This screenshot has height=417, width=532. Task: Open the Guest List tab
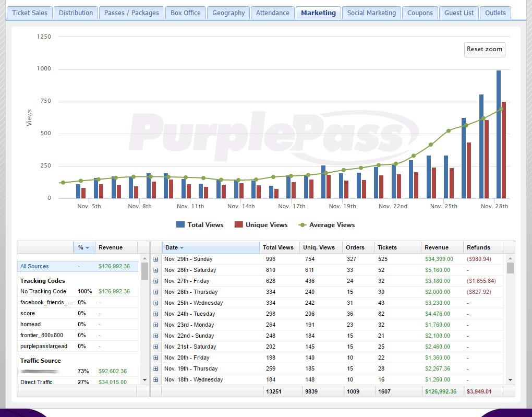(459, 13)
